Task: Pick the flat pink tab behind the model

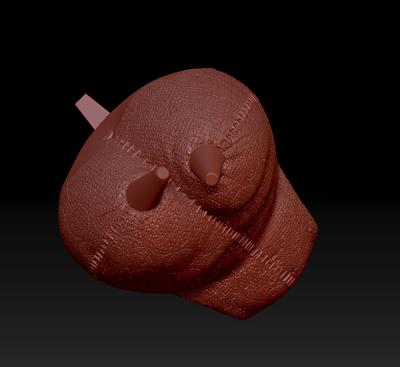Action: coord(92,111)
